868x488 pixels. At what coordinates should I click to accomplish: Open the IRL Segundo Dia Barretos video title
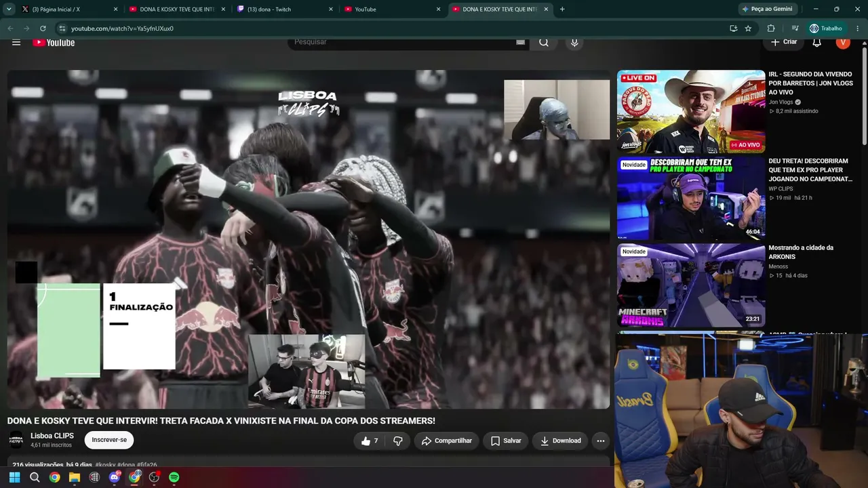[812, 83]
